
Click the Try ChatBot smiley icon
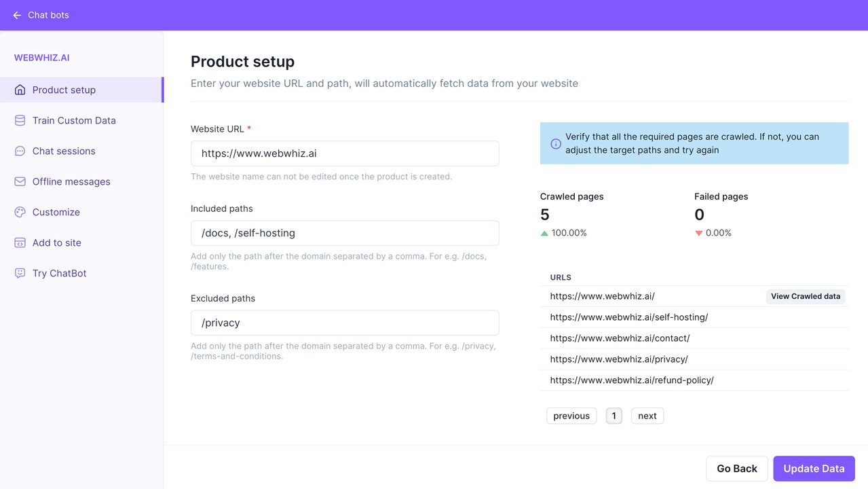tap(20, 273)
